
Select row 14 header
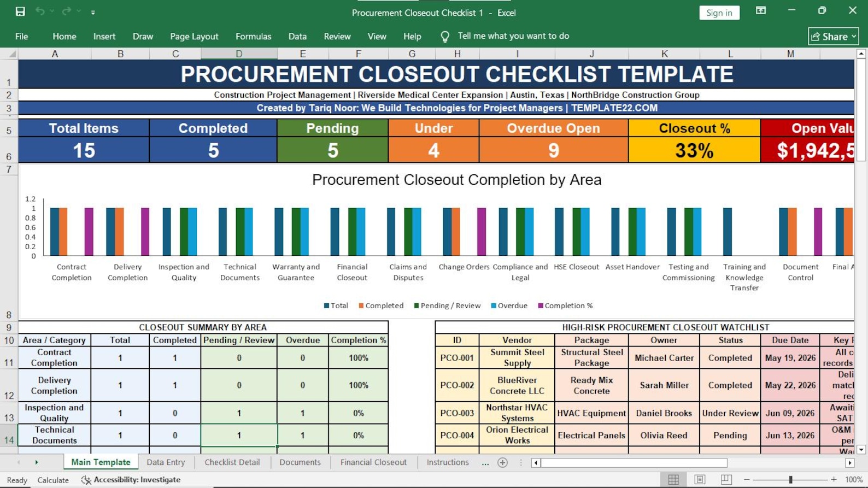coord(9,436)
